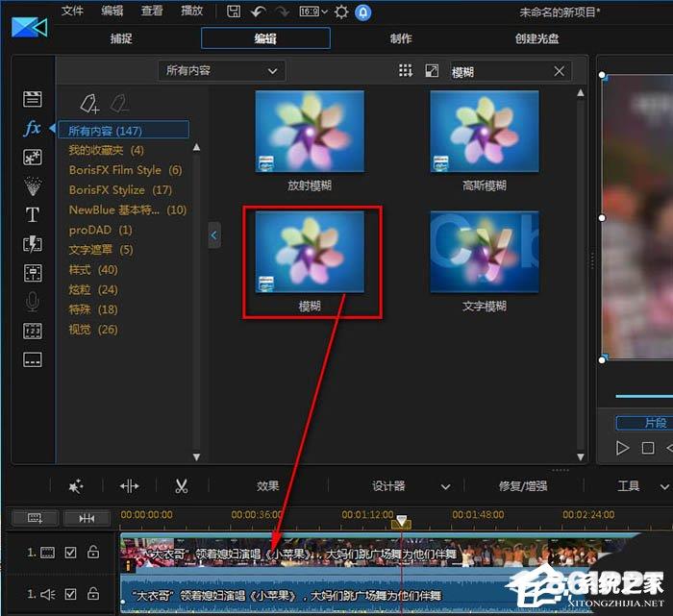Image resolution: width=673 pixels, height=616 pixels.
Task: Open the Audio Mixing Room icon
Action: [x=32, y=273]
